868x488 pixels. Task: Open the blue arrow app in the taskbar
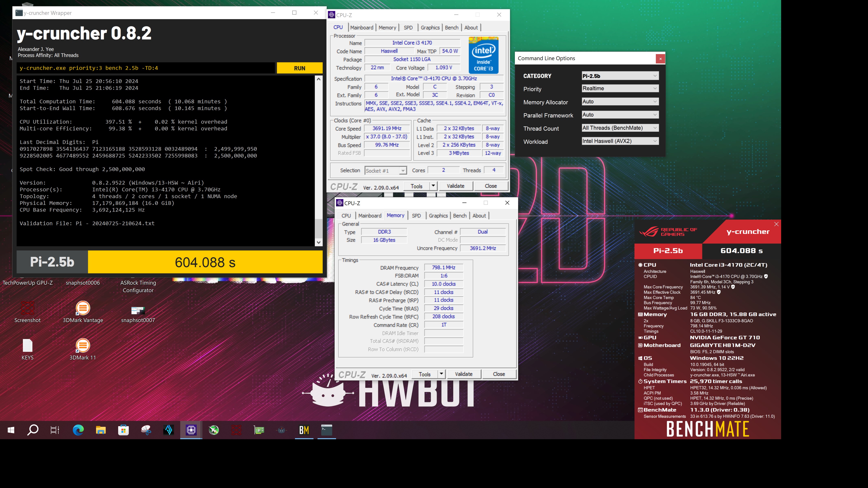pos(168,430)
